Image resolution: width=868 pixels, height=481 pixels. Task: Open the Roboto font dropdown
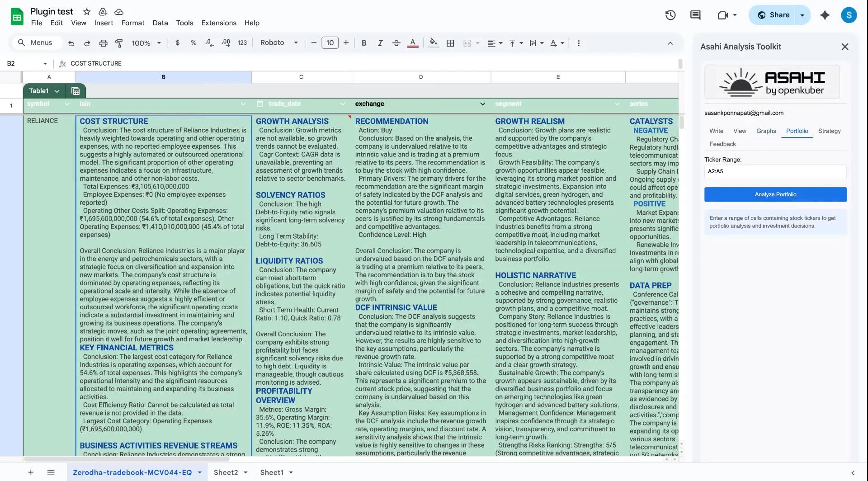pyautogui.click(x=279, y=43)
